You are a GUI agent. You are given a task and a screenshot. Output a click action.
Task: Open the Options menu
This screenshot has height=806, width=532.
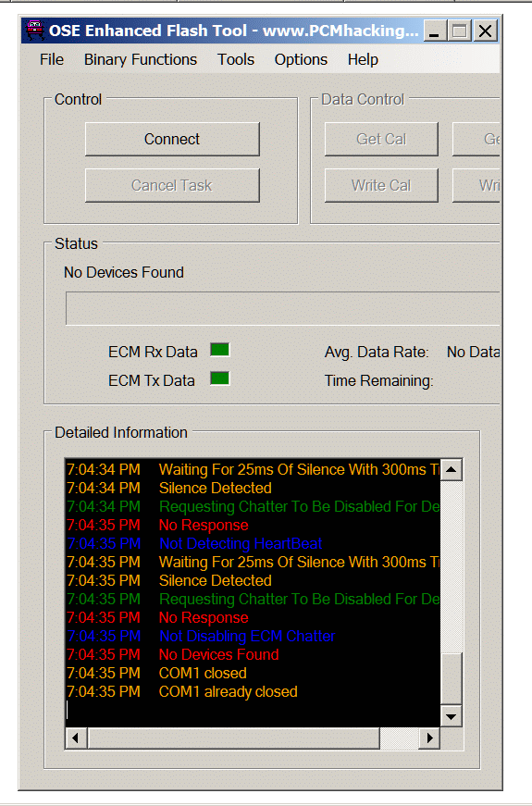(x=301, y=59)
